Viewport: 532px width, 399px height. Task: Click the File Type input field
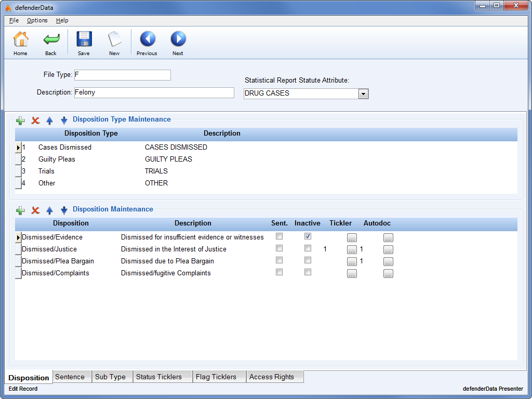[122, 75]
